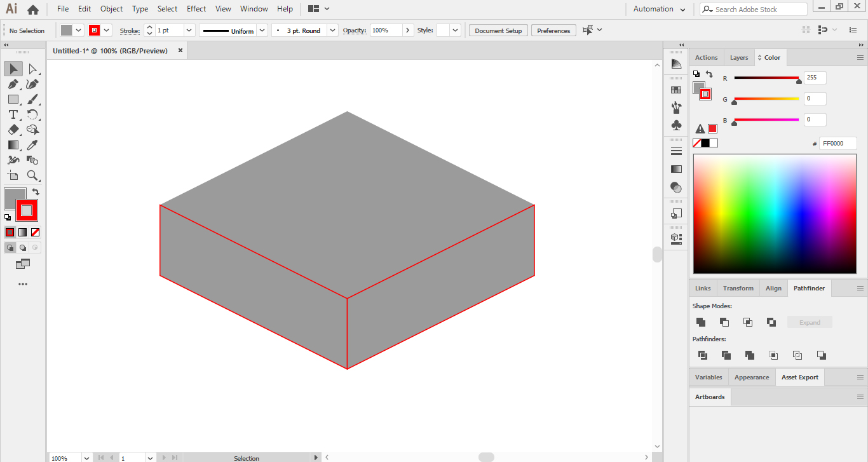Open Color panel options menu
This screenshot has height=462, width=868.
tap(860, 57)
